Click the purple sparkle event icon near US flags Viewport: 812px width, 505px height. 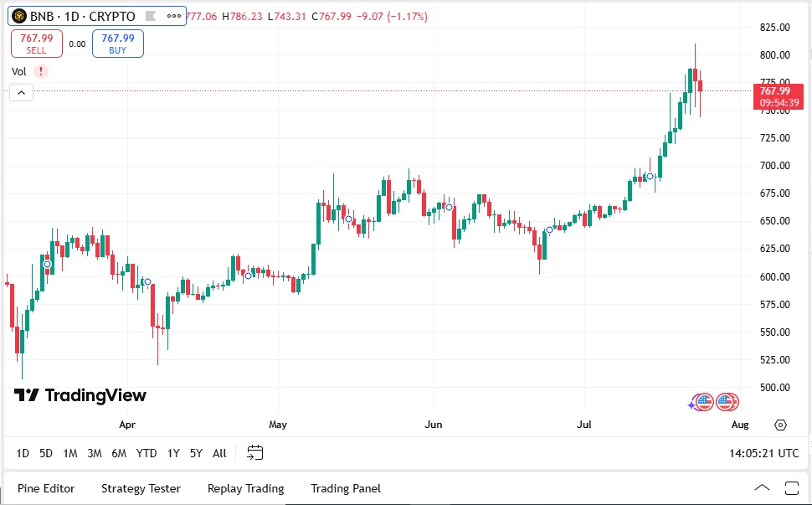(691, 405)
